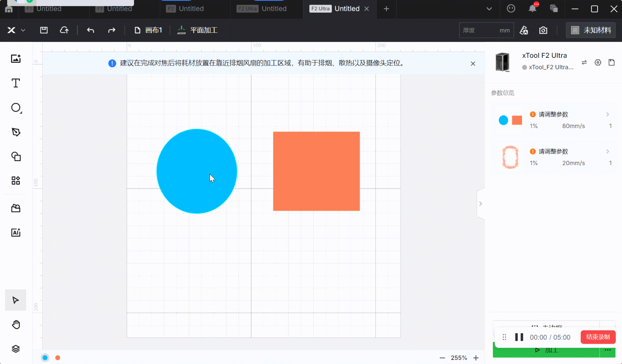Viewport: 622px width, 364px height.
Task: Undo the last action
Action: [x=91, y=30]
